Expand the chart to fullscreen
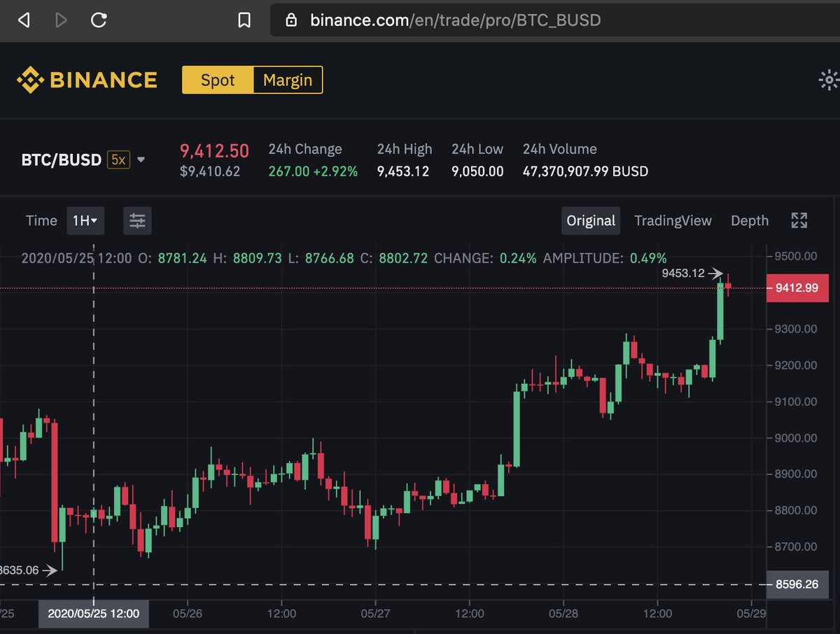The height and width of the screenshot is (634, 840). pyautogui.click(x=799, y=221)
